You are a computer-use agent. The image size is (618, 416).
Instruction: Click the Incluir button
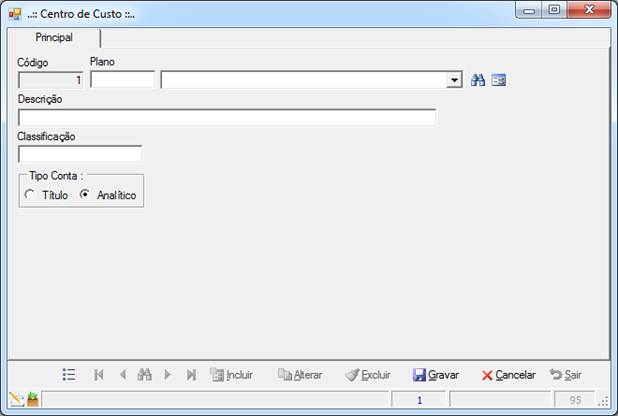point(231,375)
